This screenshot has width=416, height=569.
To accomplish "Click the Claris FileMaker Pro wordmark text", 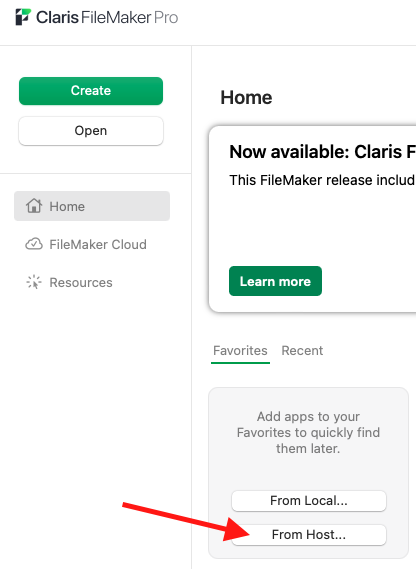I will tap(107, 17).
